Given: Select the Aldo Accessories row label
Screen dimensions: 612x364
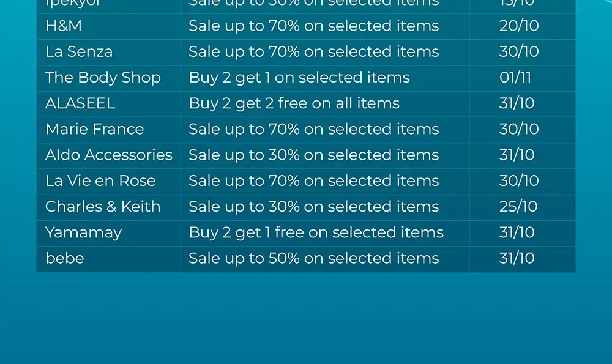Looking at the screenshot, I should [x=109, y=155].
